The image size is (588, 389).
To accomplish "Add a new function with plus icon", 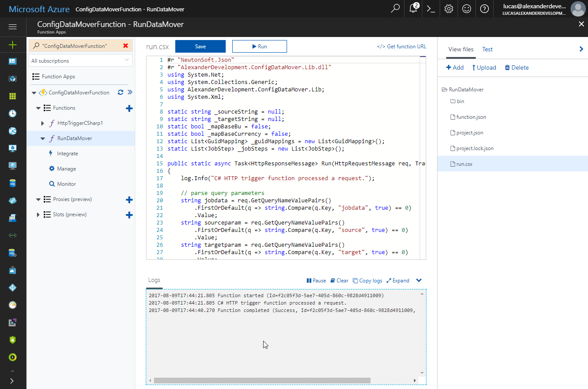I will (129, 108).
